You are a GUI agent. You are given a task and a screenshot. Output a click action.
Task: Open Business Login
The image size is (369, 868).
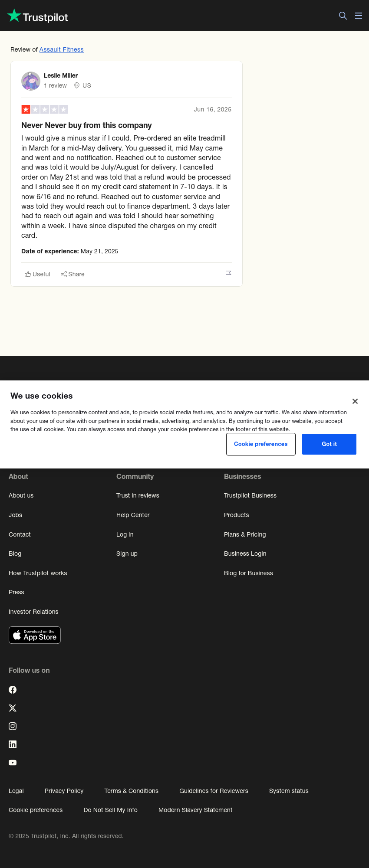[x=245, y=554]
